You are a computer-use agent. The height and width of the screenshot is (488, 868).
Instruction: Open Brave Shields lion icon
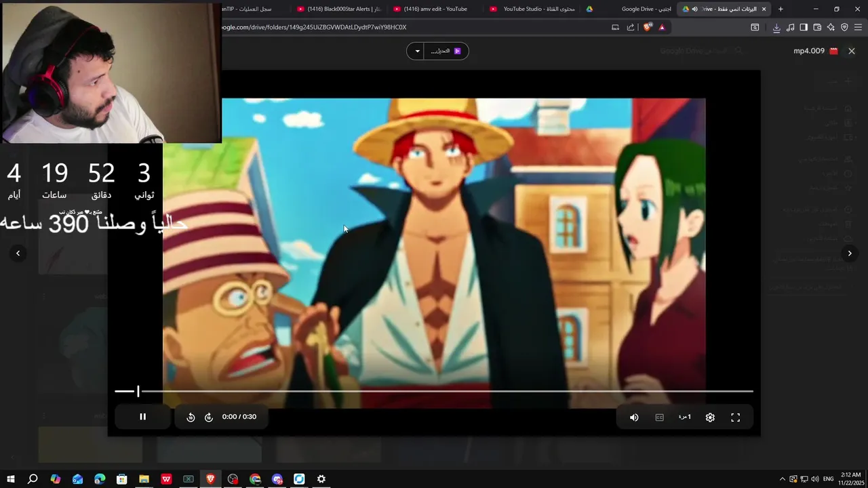click(648, 27)
